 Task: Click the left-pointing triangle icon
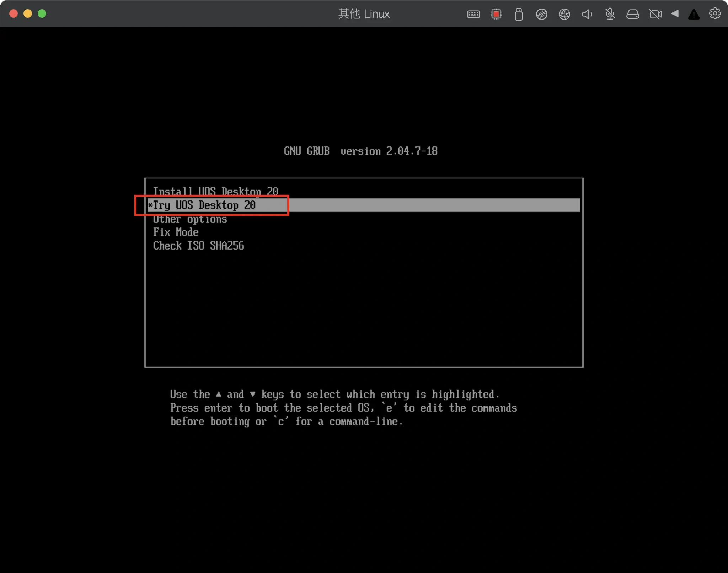coord(675,14)
